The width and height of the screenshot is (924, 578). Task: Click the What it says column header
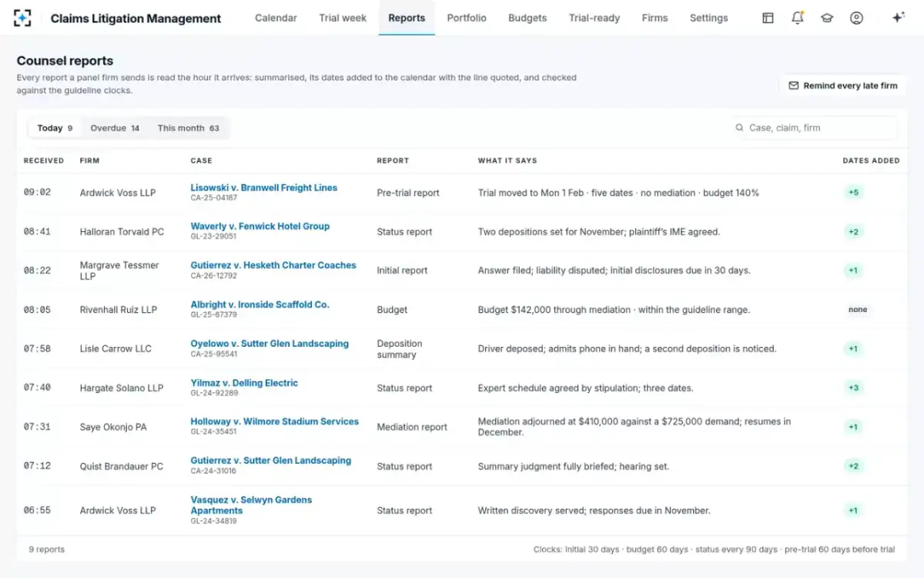[x=507, y=161]
